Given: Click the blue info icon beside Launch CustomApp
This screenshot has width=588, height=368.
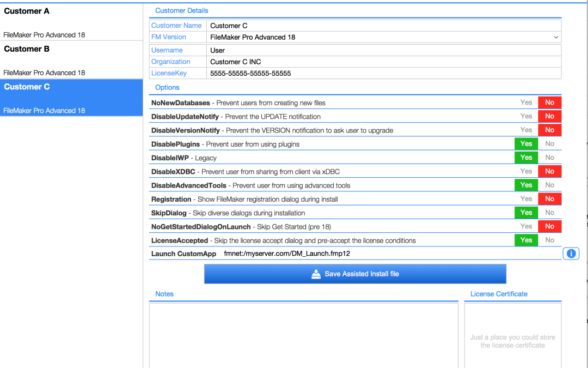Looking at the screenshot, I should 571,254.
